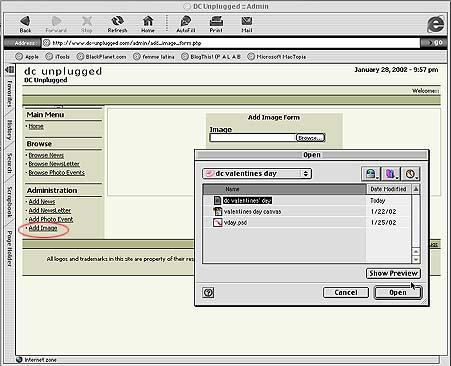451x366 pixels.
Task: Open the dc valentines day folder popup
Action: 257,174
